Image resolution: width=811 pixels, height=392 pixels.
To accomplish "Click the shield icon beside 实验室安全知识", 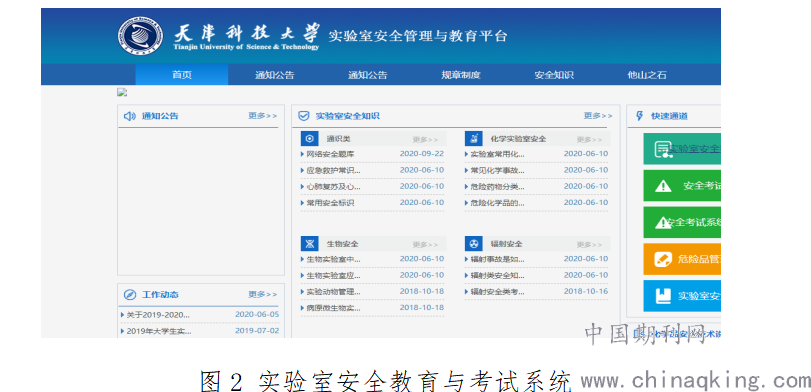I will point(304,116).
